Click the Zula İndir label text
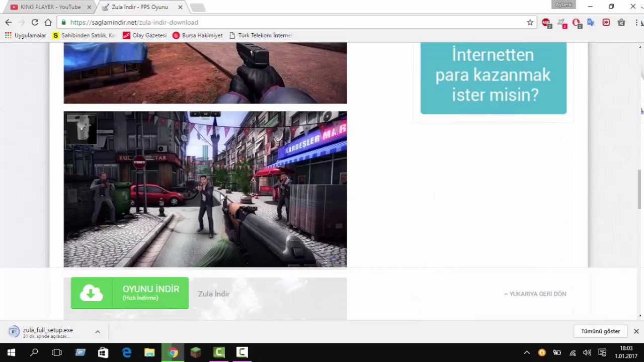The width and height of the screenshot is (644, 362). (214, 294)
